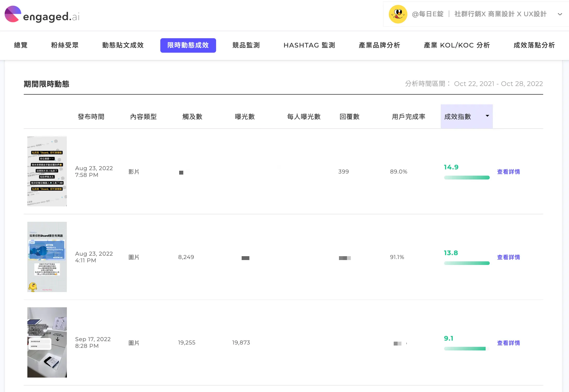Click the 觸及數 column header
The height and width of the screenshot is (392, 569).
click(x=192, y=117)
